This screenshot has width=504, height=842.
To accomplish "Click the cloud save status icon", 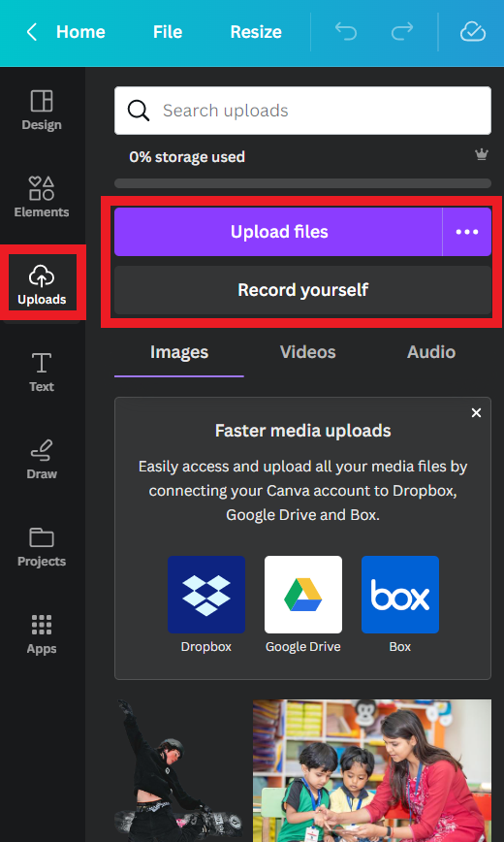I will coord(473,32).
